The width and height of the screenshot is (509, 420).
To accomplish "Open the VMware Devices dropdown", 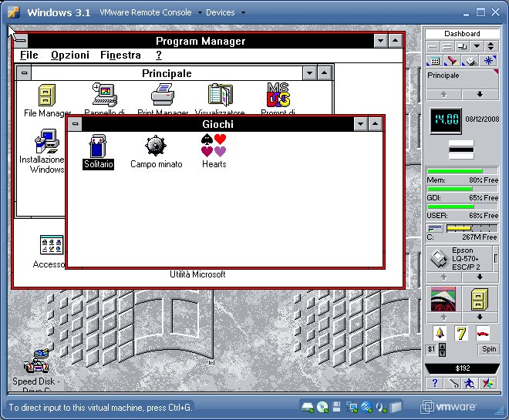I will 225,12.
